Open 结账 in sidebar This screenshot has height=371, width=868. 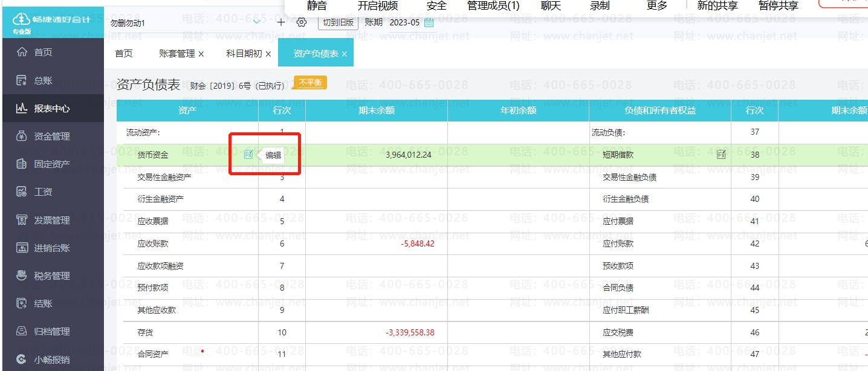[x=43, y=304]
